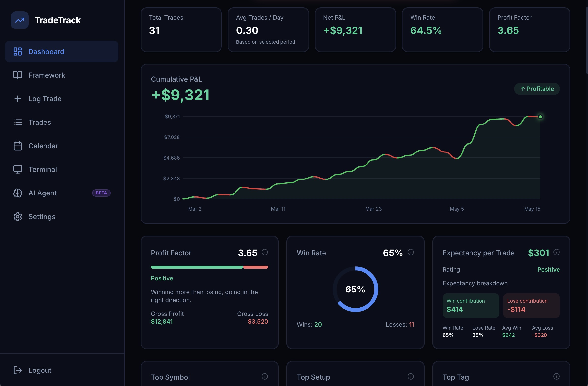Image resolution: width=588 pixels, height=386 pixels.
Task: Open the Settings page
Action: (x=61, y=216)
